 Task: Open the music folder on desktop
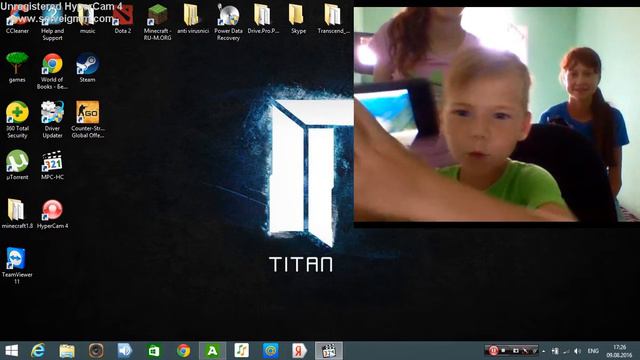coord(87,20)
